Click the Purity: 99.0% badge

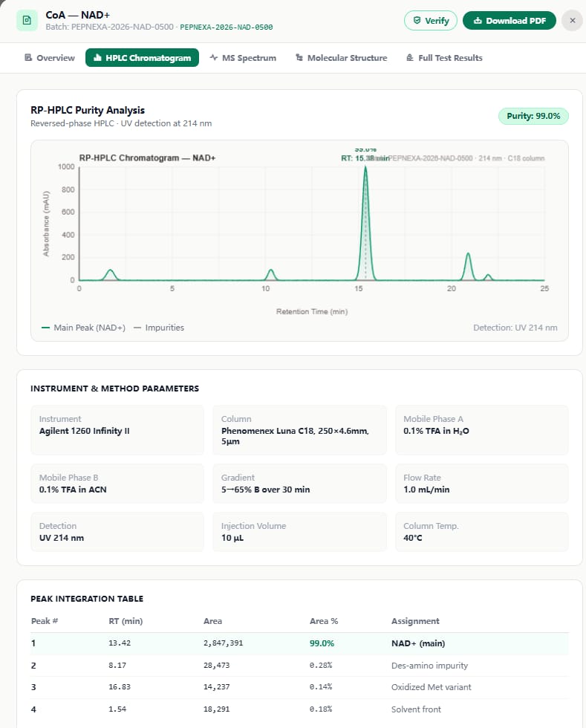533,116
